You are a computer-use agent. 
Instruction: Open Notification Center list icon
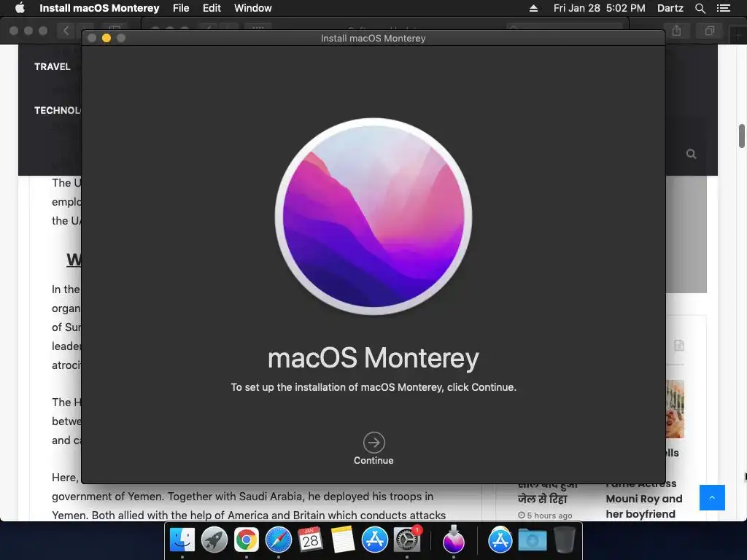(x=723, y=8)
